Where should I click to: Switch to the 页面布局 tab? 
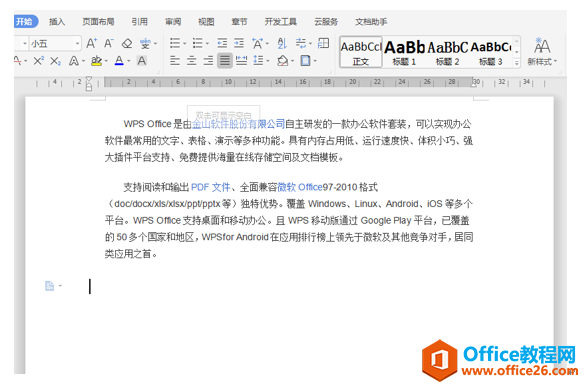point(98,22)
